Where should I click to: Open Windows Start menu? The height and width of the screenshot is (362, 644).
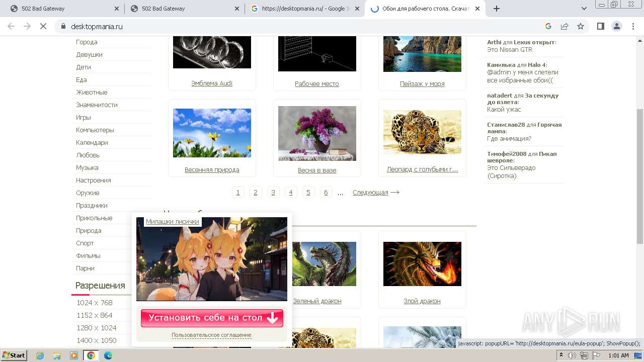pyautogui.click(x=14, y=355)
